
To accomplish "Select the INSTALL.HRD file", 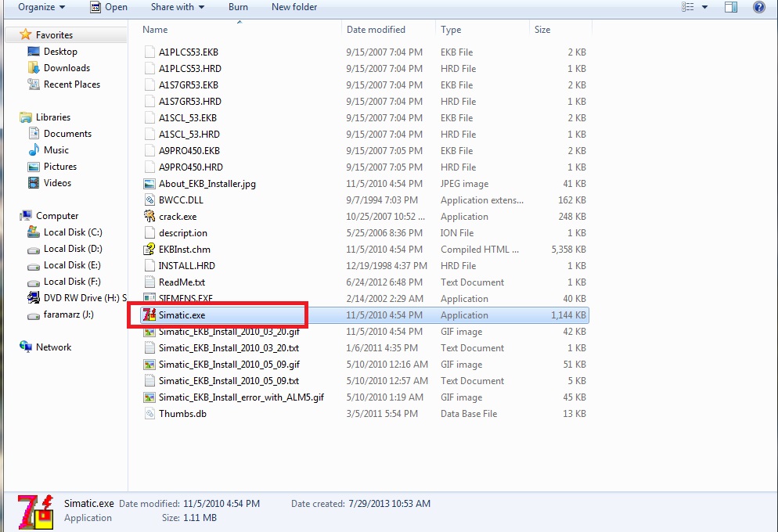I will click(x=186, y=265).
